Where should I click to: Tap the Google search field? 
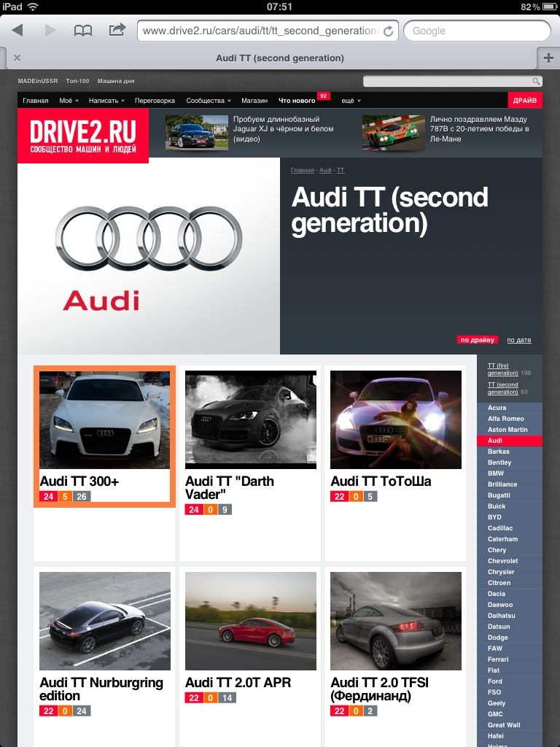click(477, 31)
